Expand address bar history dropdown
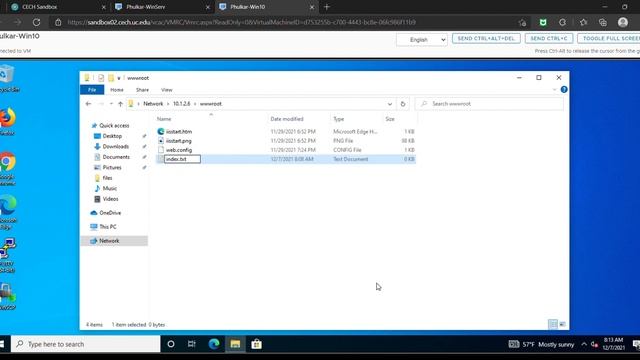Viewport: 640px width, 360px height. click(x=390, y=104)
